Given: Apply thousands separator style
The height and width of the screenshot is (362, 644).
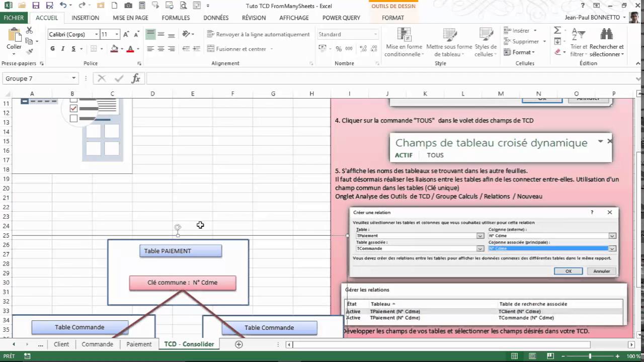Looking at the screenshot, I should 349,49.
